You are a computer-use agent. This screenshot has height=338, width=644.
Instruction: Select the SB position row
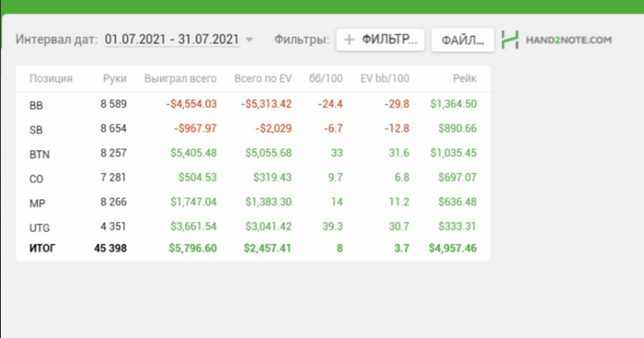tap(253, 129)
